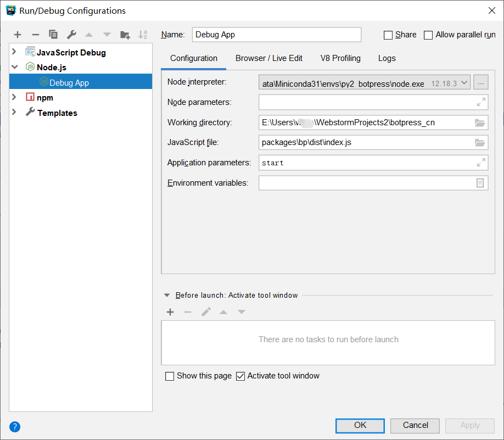Add a before-launch task

[170, 312]
